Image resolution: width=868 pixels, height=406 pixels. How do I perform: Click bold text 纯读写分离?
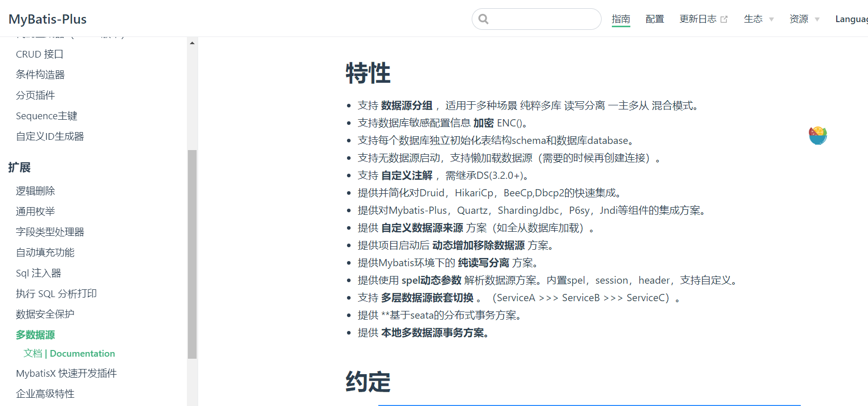484,263
